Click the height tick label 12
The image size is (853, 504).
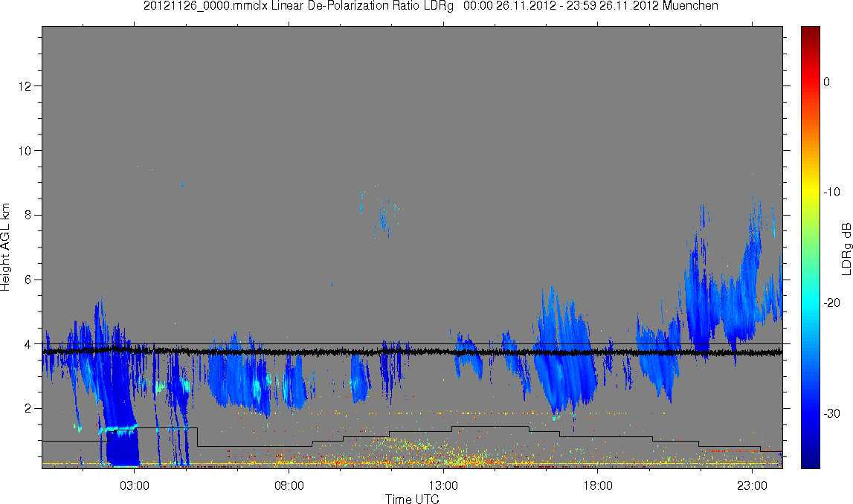[25, 86]
